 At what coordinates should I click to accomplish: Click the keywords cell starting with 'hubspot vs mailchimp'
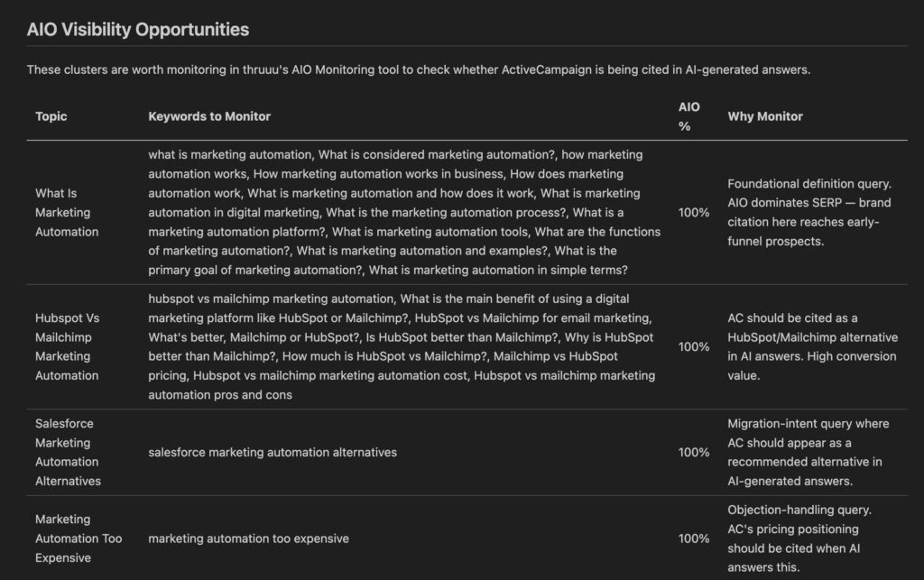click(402, 346)
